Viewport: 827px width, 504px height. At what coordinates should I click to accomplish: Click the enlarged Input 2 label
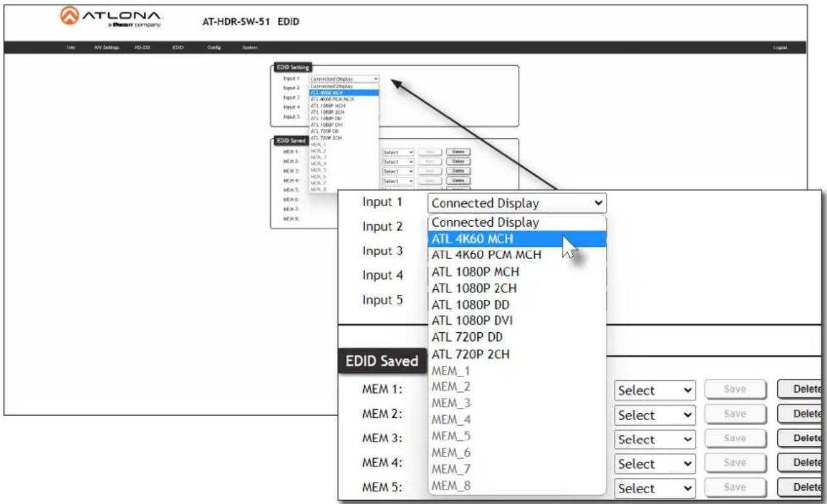click(383, 226)
